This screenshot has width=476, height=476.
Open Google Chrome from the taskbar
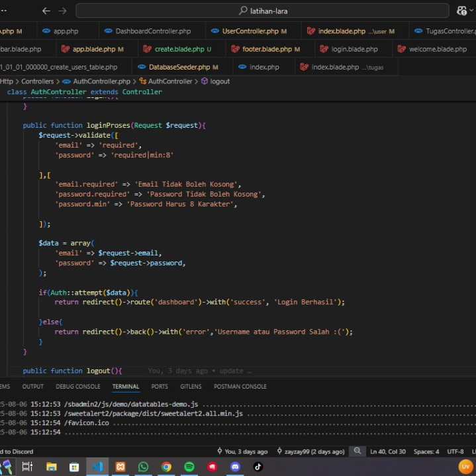(166, 467)
